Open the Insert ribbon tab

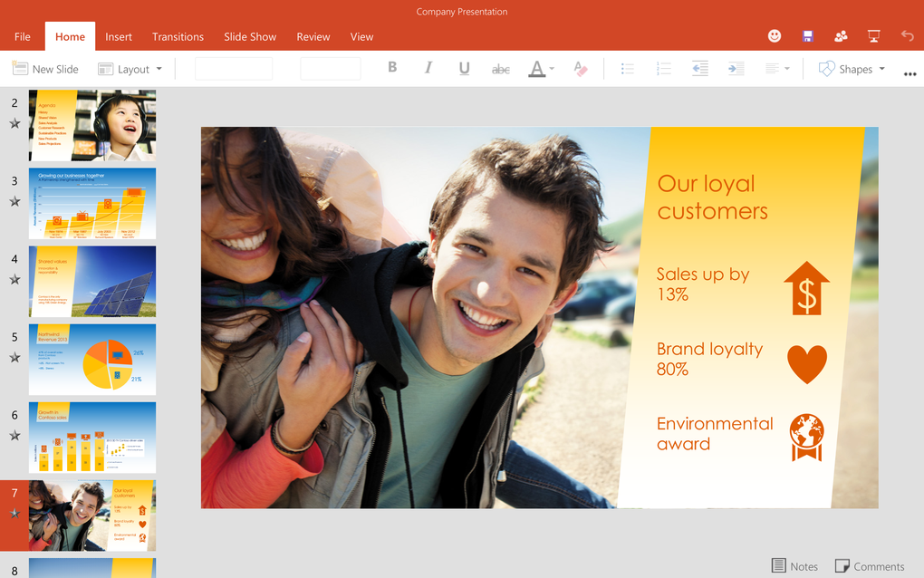(x=119, y=36)
